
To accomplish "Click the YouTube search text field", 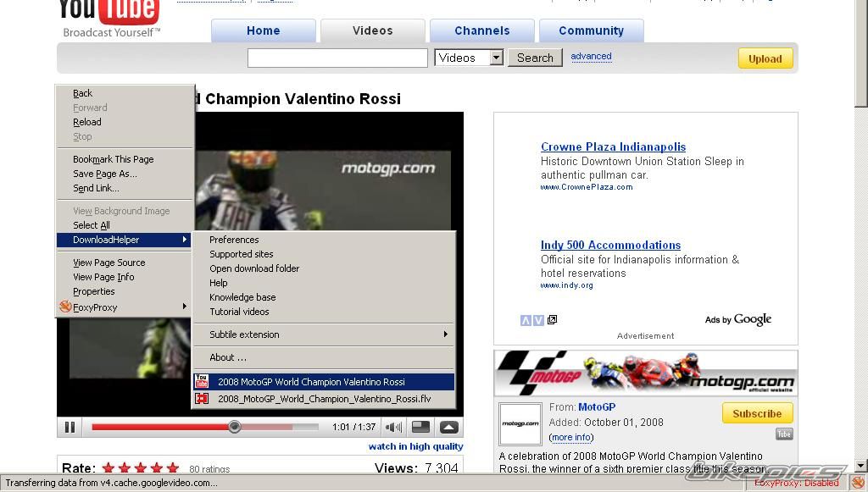I will (337, 58).
